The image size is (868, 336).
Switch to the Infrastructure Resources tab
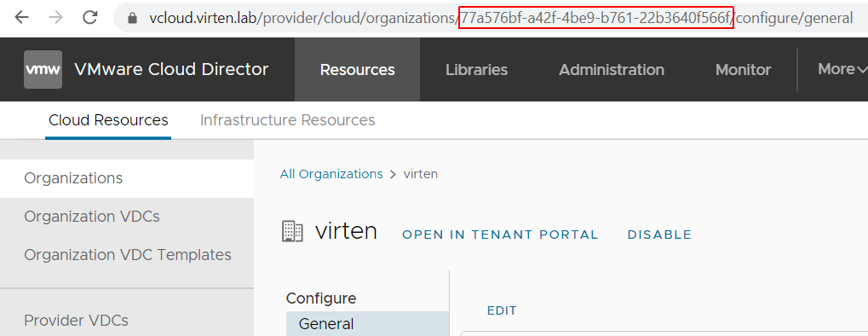pyautogui.click(x=287, y=120)
